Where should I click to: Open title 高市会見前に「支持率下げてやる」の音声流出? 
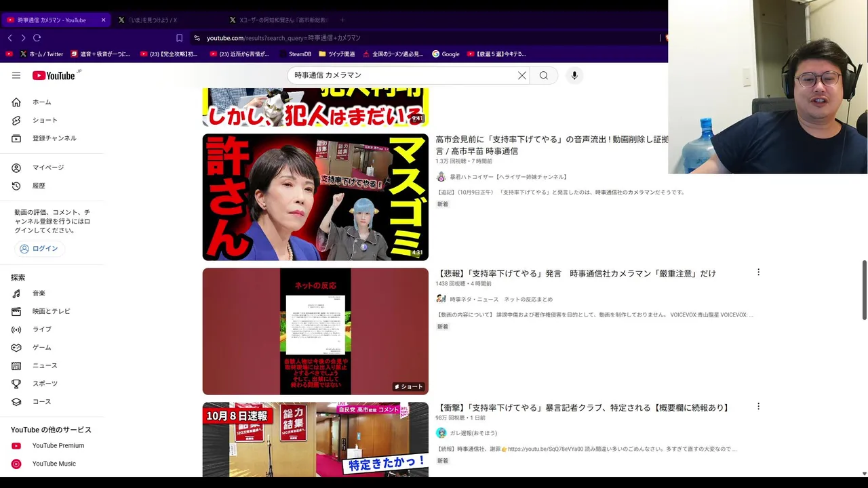click(x=551, y=145)
